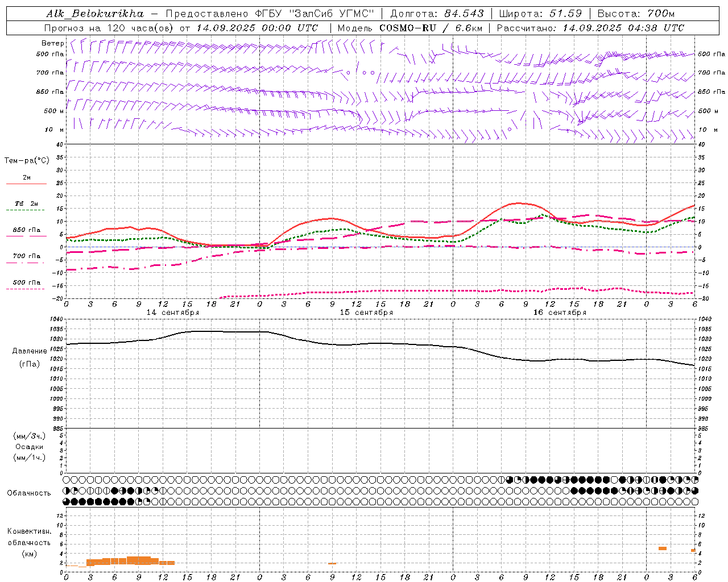Screen dimensions: 728x582
Task: Click the '(мм/1ч.)' precipitation unit label
Action: coord(30,458)
